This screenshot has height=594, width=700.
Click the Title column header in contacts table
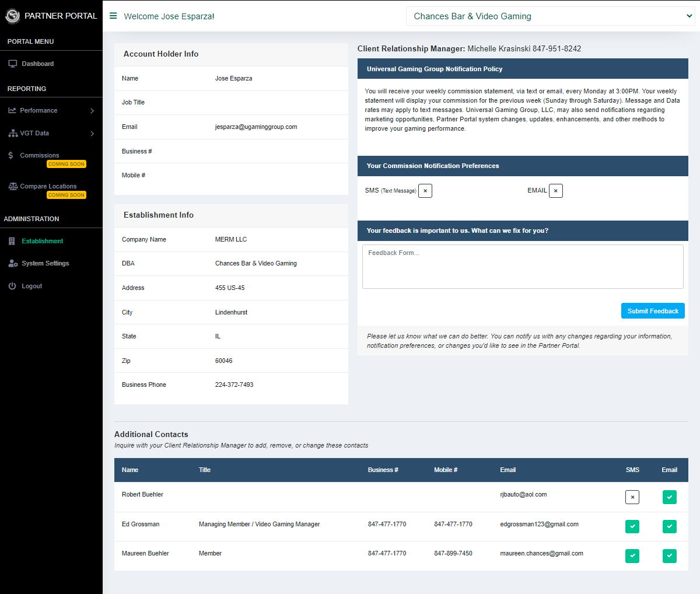coord(205,470)
